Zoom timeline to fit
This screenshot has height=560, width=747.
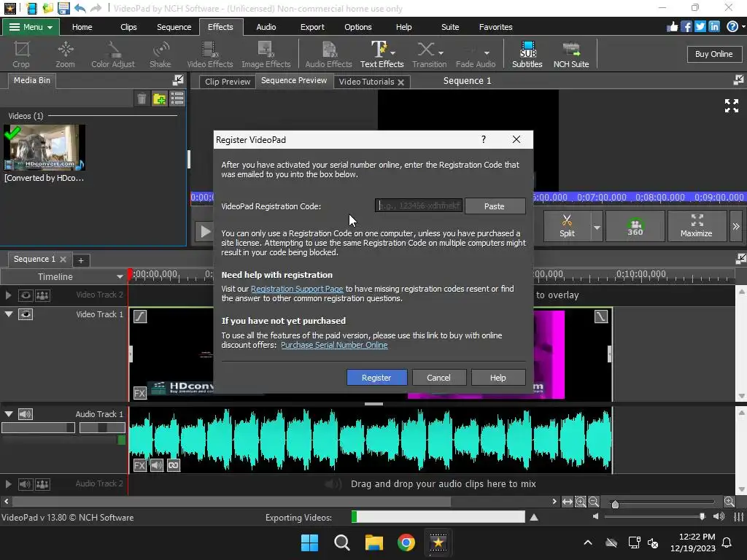point(567,502)
